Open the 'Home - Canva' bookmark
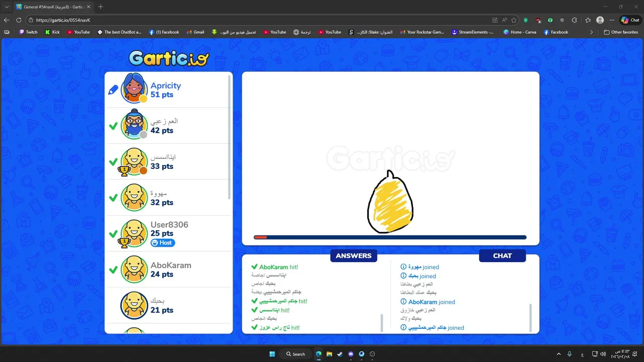Image resolution: width=644 pixels, height=362 pixels. pyautogui.click(x=520, y=32)
